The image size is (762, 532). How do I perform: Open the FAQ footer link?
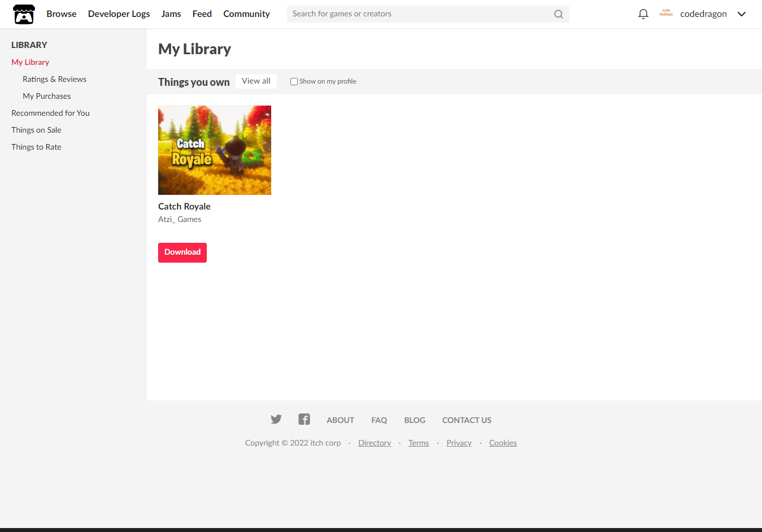click(379, 420)
